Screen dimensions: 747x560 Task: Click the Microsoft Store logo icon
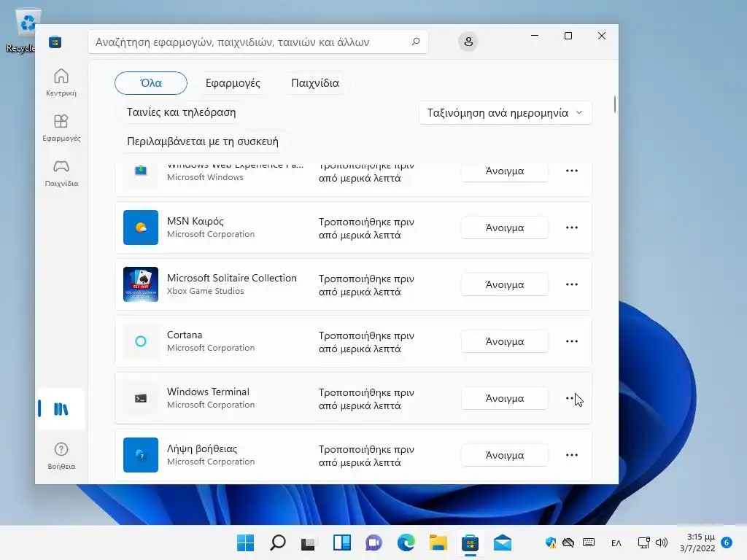click(55, 42)
